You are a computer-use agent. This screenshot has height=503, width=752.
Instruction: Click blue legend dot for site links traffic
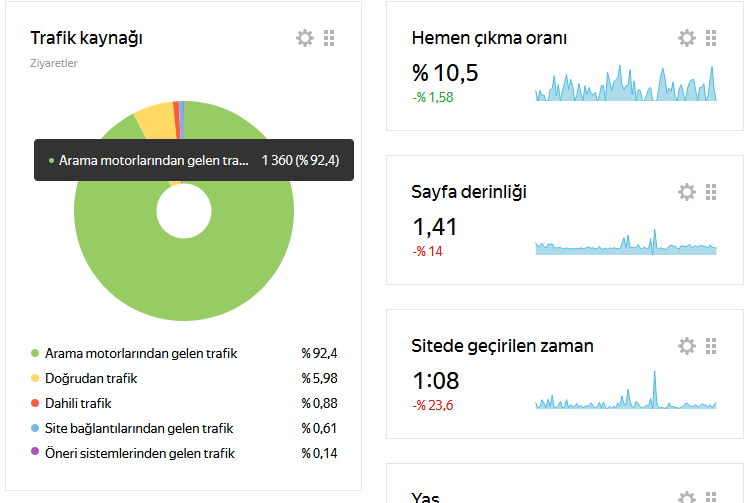(35, 428)
